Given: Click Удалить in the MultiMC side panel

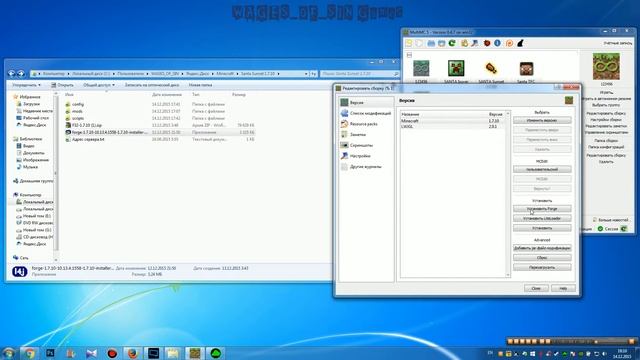Looking at the screenshot, I should tap(606, 162).
